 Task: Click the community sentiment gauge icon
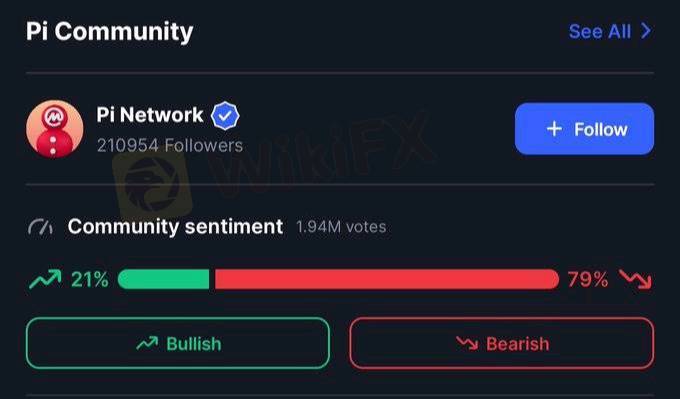(x=41, y=227)
